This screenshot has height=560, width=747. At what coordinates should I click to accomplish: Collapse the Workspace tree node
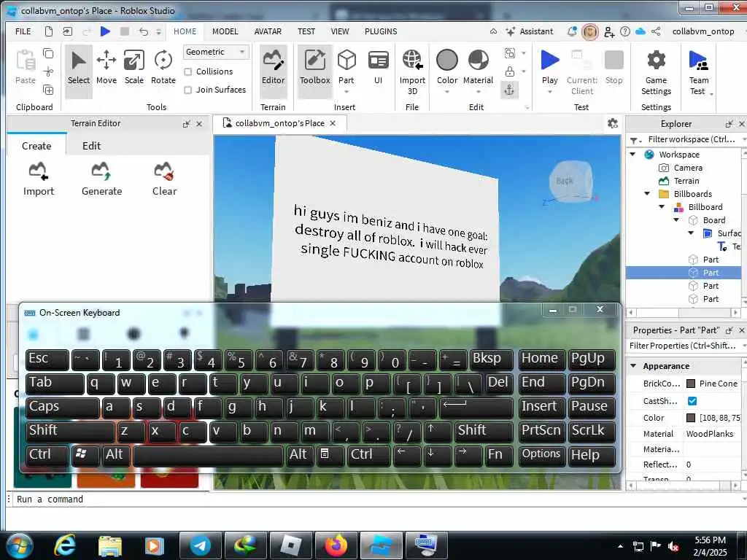pos(632,155)
